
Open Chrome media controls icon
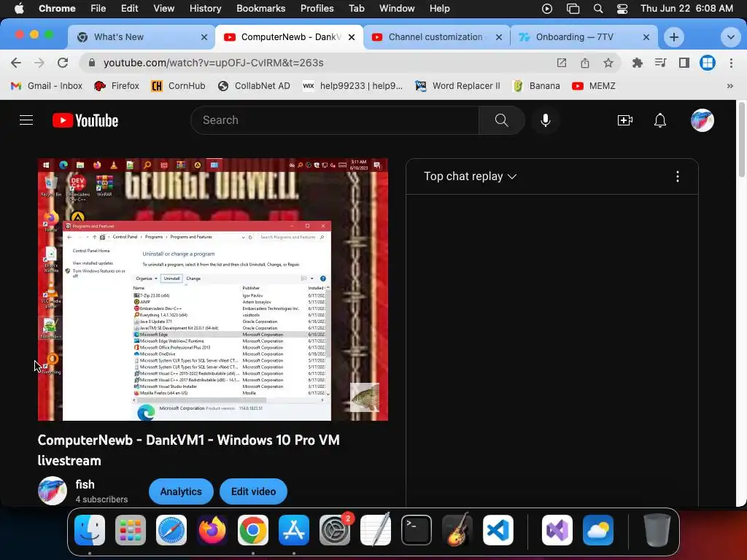[x=660, y=63]
